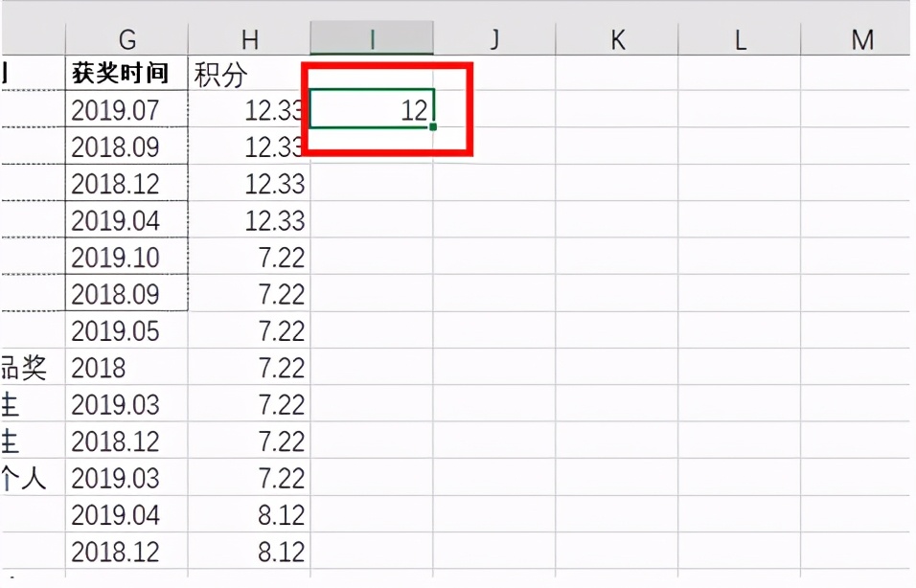Select the cell showing 12 in red box
Image resolution: width=916 pixels, height=588 pixels.
(x=371, y=110)
